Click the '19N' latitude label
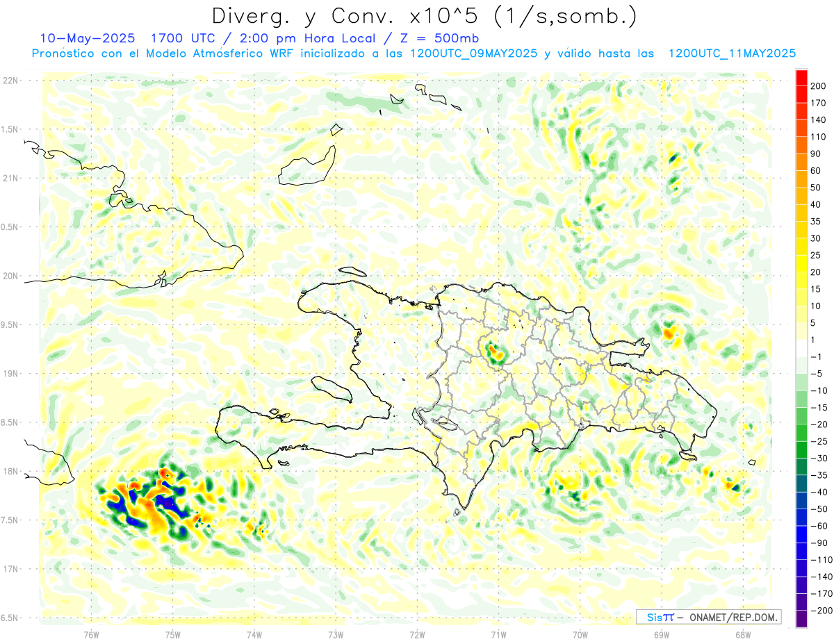Image resolution: width=834 pixels, height=644 pixels. (x=11, y=374)
